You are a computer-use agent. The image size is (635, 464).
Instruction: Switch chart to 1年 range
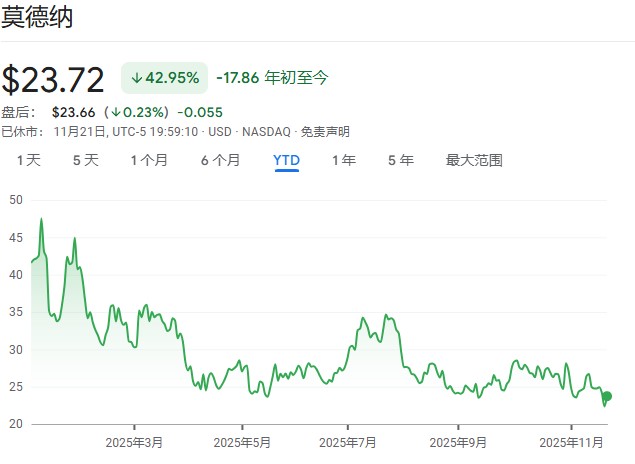coord(344,160)
